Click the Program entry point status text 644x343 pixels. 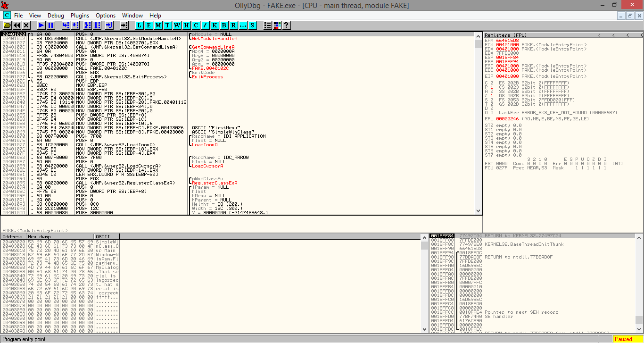coord(24,339)
